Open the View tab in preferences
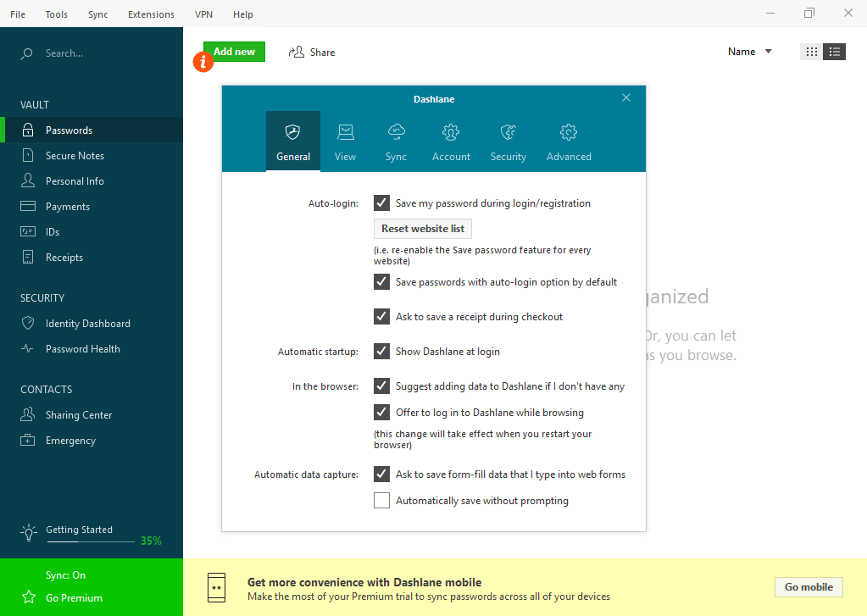 coord(346,142)
